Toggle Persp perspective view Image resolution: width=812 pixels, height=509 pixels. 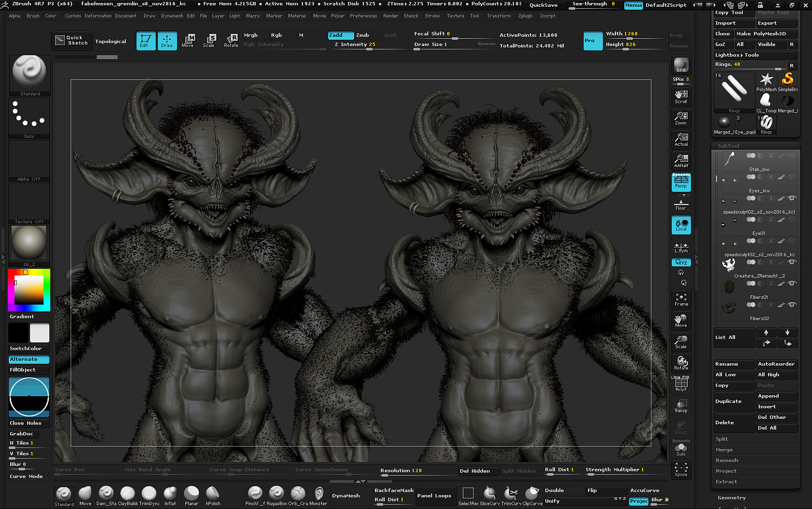681,182
